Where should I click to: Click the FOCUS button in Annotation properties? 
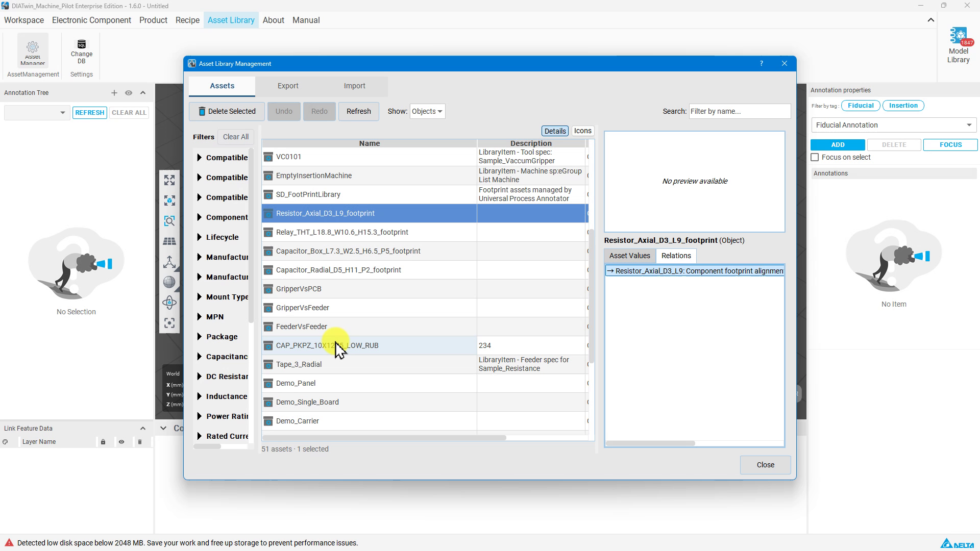(x=950, y=145)
